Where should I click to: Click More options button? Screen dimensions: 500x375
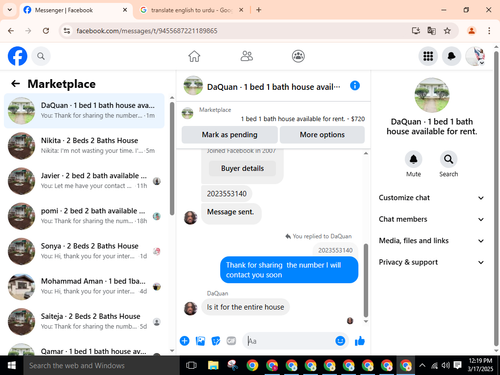322,135
